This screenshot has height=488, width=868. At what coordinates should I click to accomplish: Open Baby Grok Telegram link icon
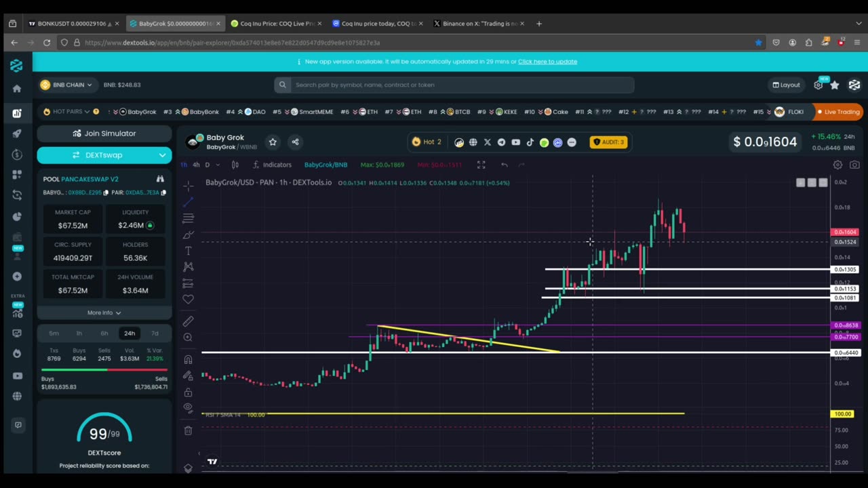501,142
